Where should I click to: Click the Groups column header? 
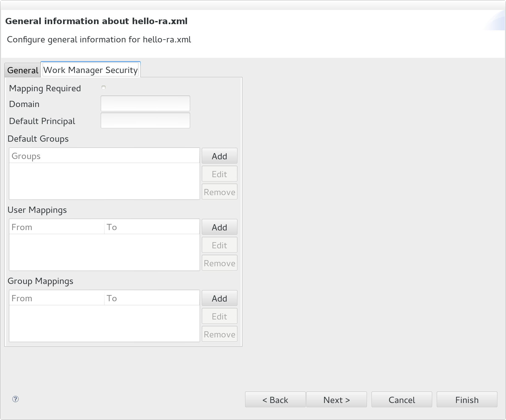point(104,156)
